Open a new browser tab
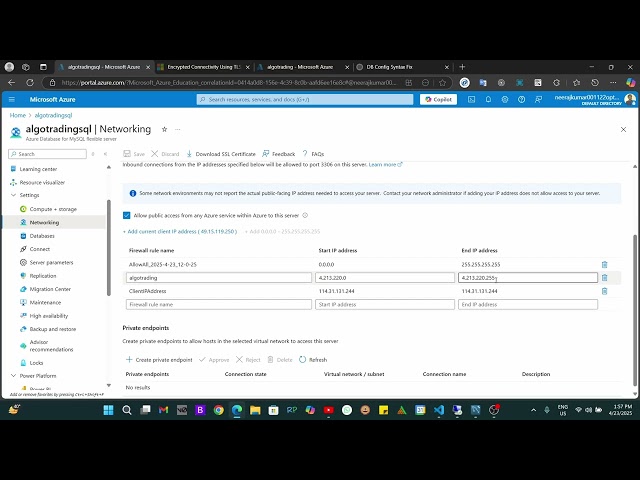The image size is (640, 480). [x=462, y=67]
